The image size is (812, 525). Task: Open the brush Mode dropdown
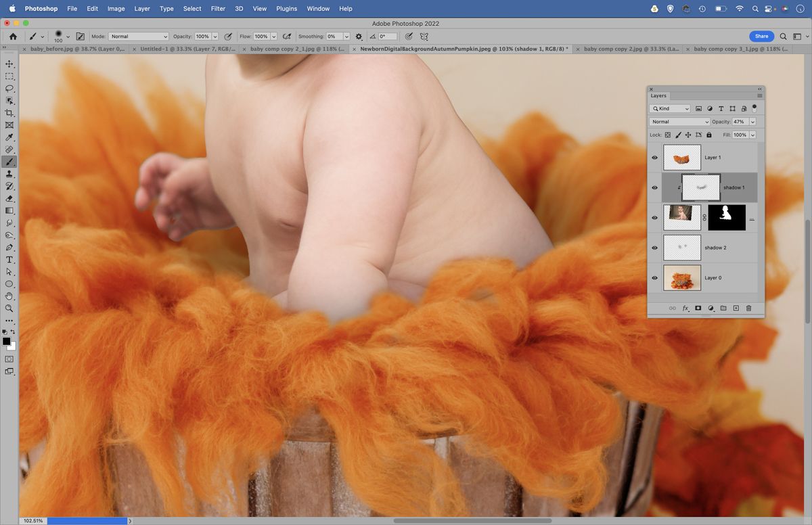click(x=139, y=37)
